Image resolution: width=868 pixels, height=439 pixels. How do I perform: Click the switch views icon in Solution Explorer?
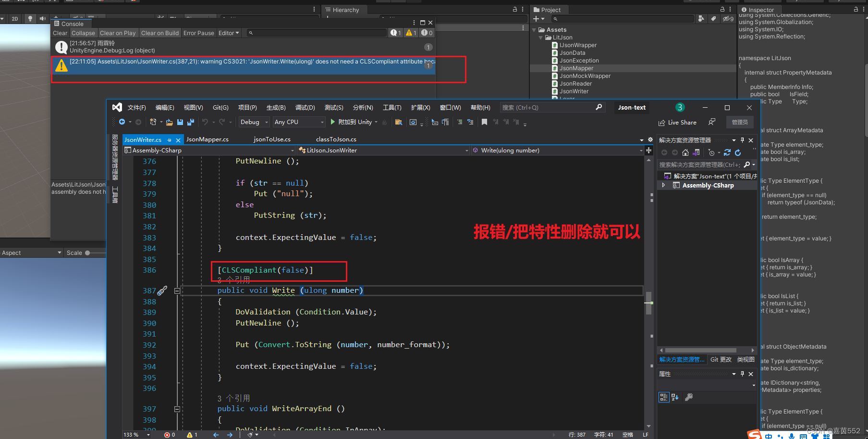[696, 152]
